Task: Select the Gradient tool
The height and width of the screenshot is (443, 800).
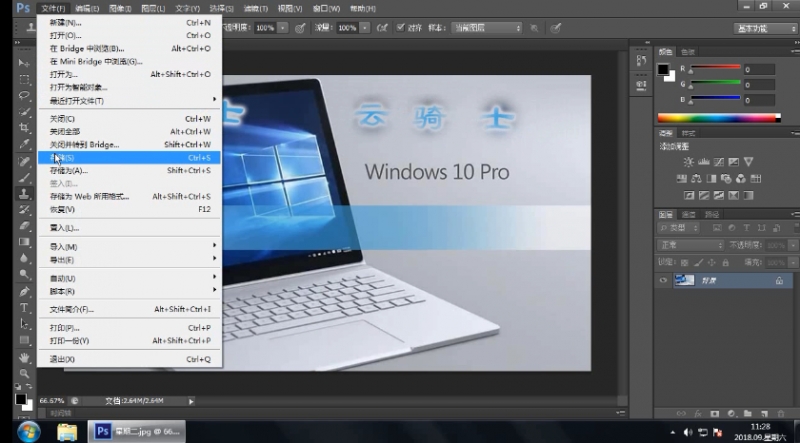Action: pyautogui.click(x=24, y=242)
